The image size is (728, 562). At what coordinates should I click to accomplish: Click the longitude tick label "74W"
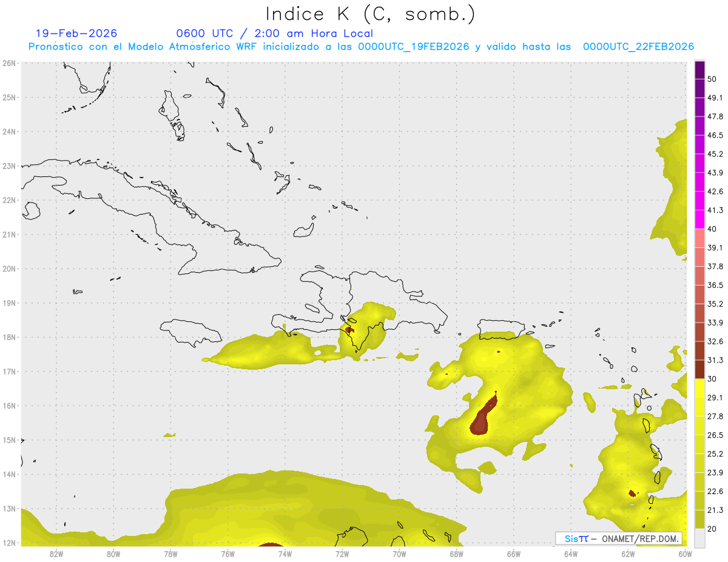point(285,554)
